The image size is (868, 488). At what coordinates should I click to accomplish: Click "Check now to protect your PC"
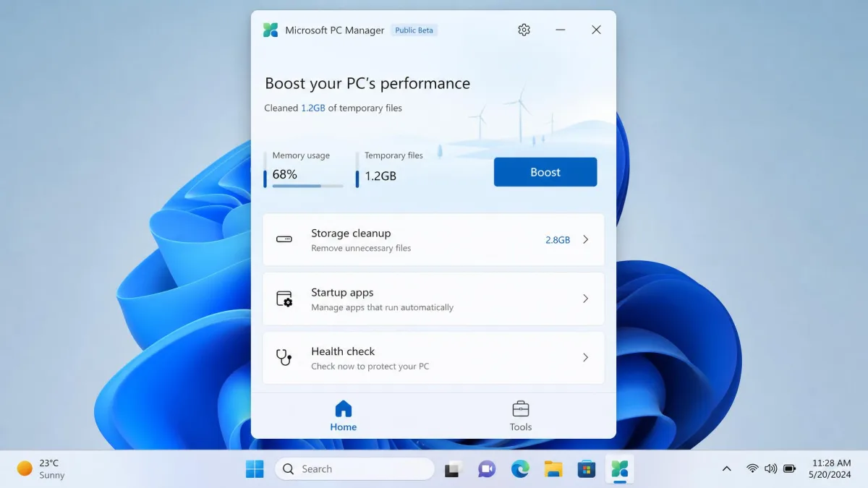point(370,367)
